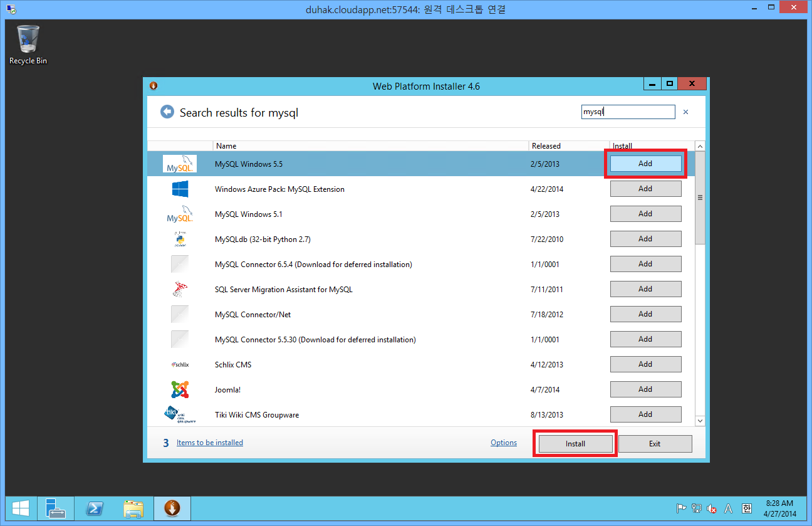This screenshot has width=812, height=526.
Task: Select the row text MySQL Windows 5.1
Action: (x=249, y=214)
